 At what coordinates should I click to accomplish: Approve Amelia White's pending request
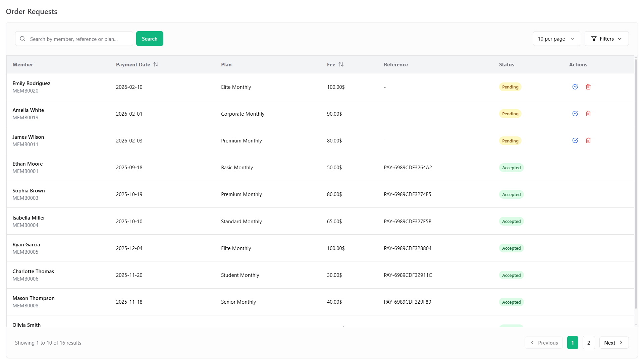pyautogui.click(x=575, y=114)
